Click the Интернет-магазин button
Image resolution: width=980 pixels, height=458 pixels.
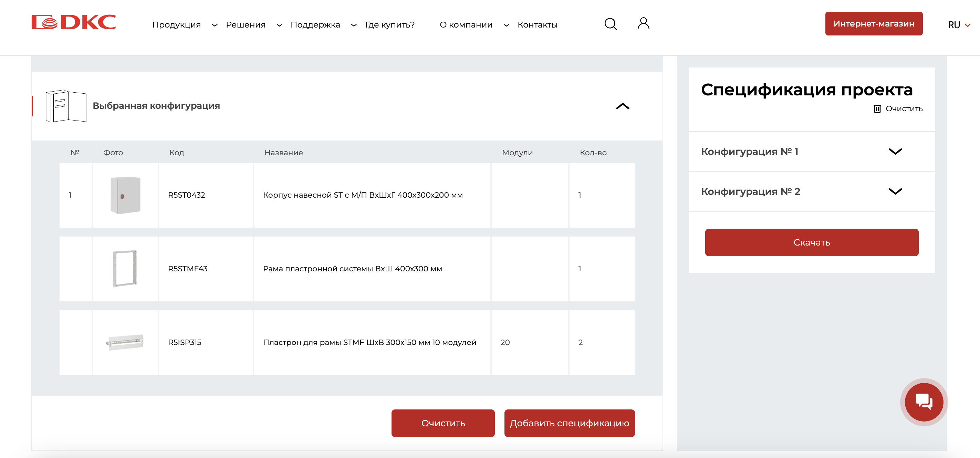[874, 23]
